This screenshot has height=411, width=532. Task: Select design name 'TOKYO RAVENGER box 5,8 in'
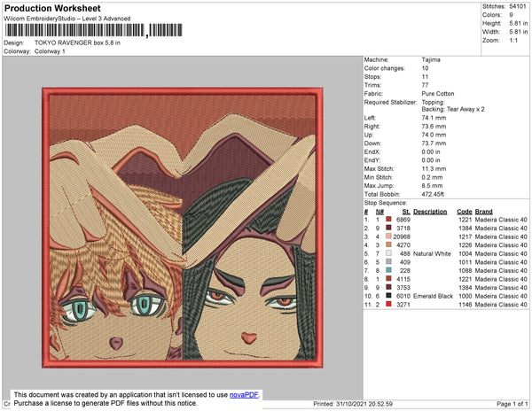[77, 43]
